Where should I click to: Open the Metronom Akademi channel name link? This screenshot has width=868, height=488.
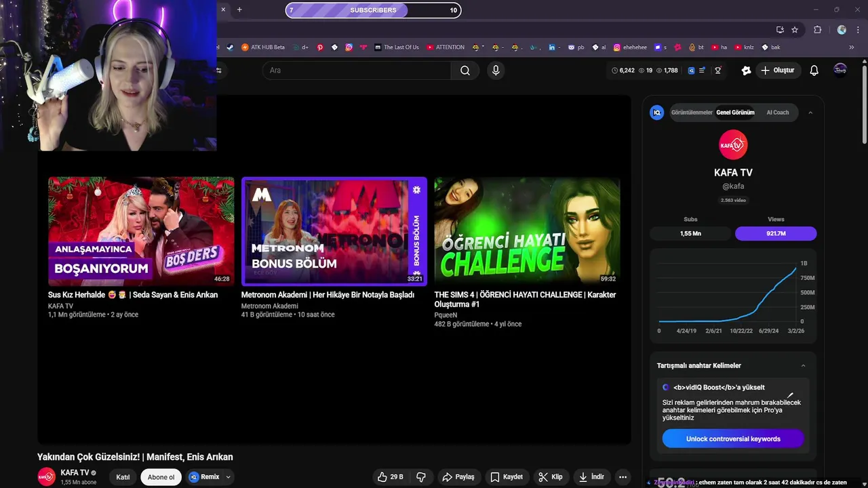[x=269, y=306]
